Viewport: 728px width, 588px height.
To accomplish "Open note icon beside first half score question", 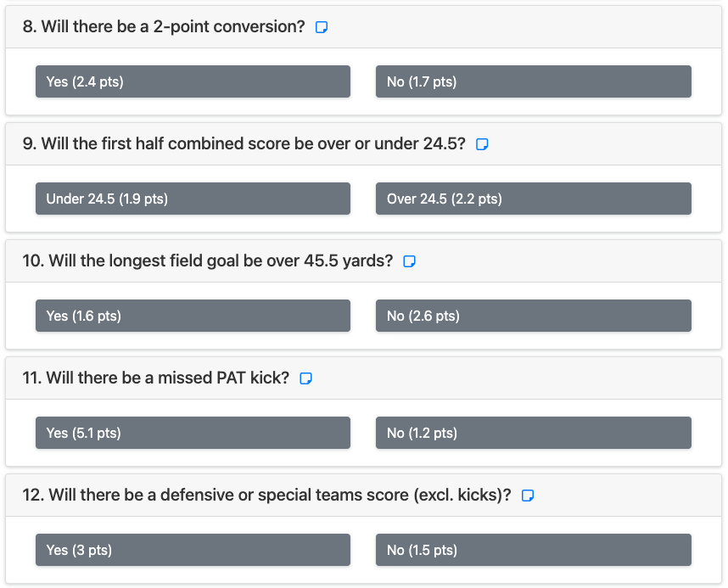I will coord(482,144).
